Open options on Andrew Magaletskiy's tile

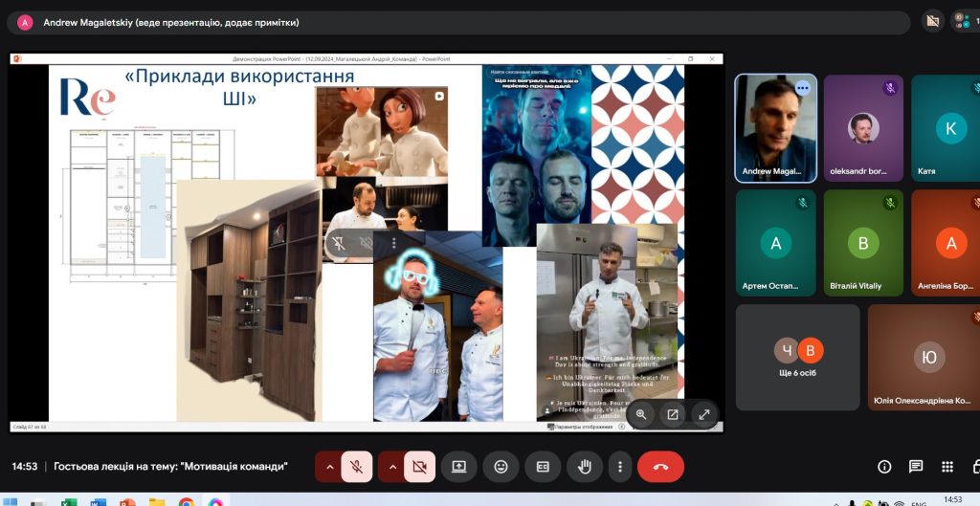tap(802, 88)
